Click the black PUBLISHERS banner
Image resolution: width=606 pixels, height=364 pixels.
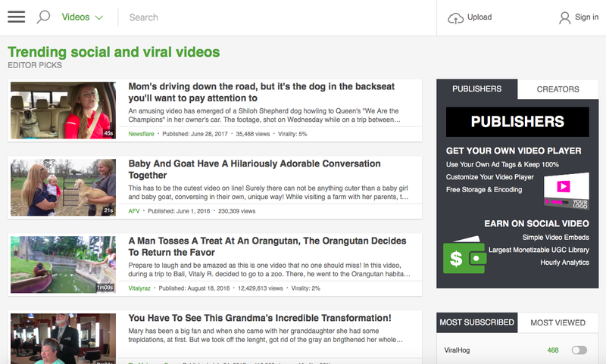[517, 122]
